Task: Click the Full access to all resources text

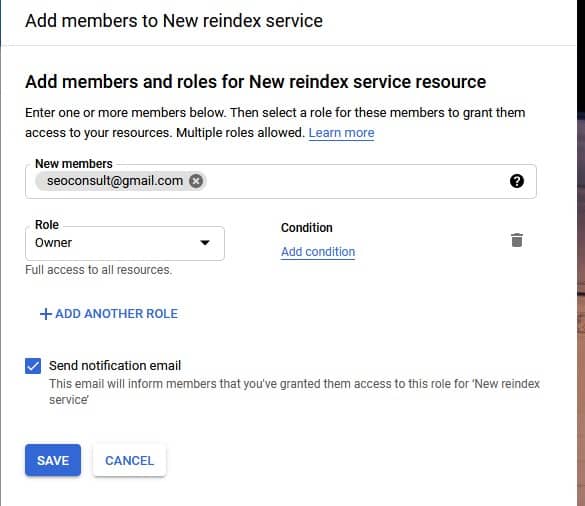Action: click(x=98, y=270)
